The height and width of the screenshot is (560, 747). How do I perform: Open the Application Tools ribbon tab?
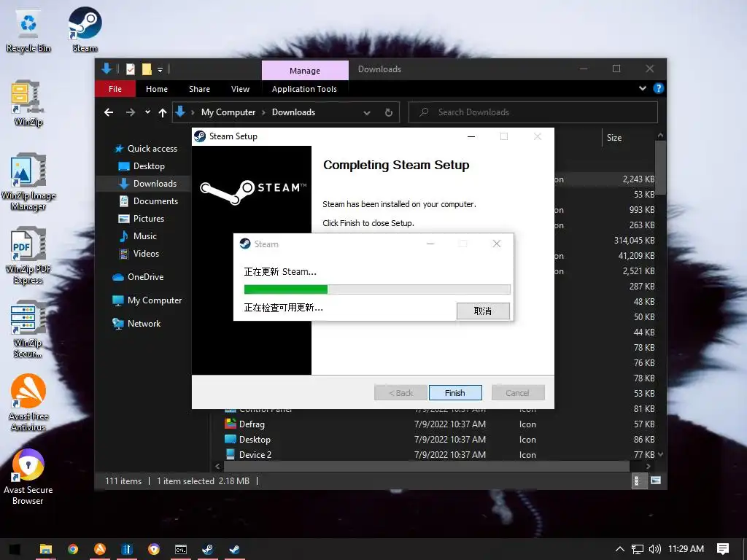304,89
